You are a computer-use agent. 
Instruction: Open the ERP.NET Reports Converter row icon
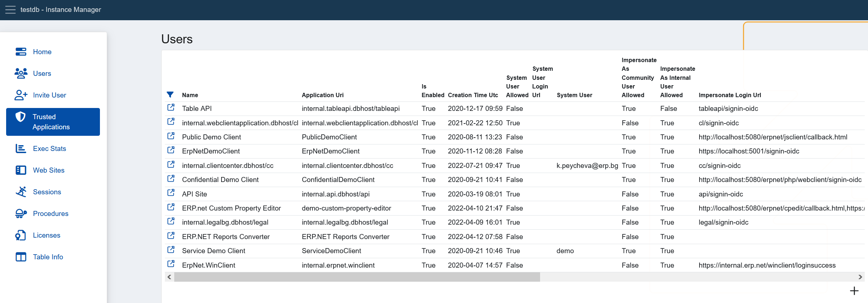tap(171, 236)
